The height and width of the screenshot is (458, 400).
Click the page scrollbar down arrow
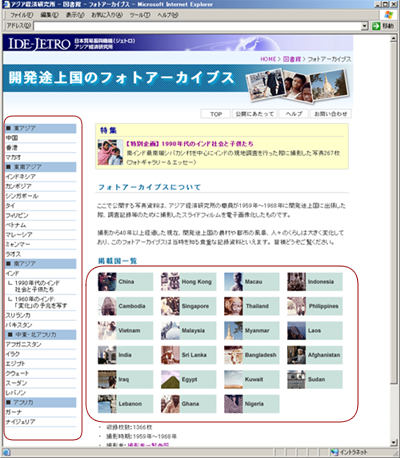point(394,443)
